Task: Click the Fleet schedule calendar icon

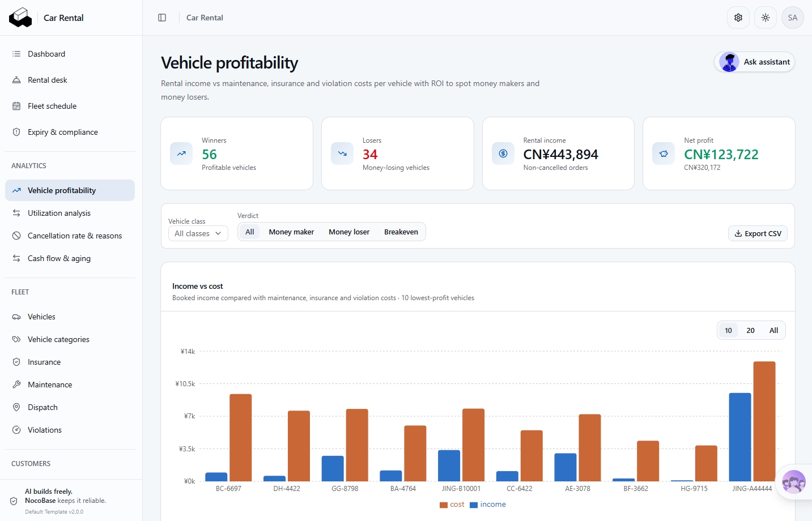Action: (16, 106)
